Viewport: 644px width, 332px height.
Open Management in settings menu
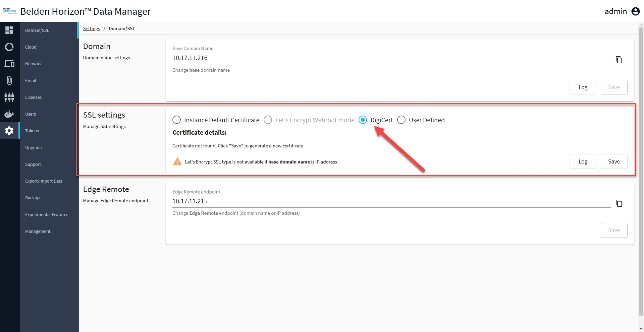pos(49,231)
